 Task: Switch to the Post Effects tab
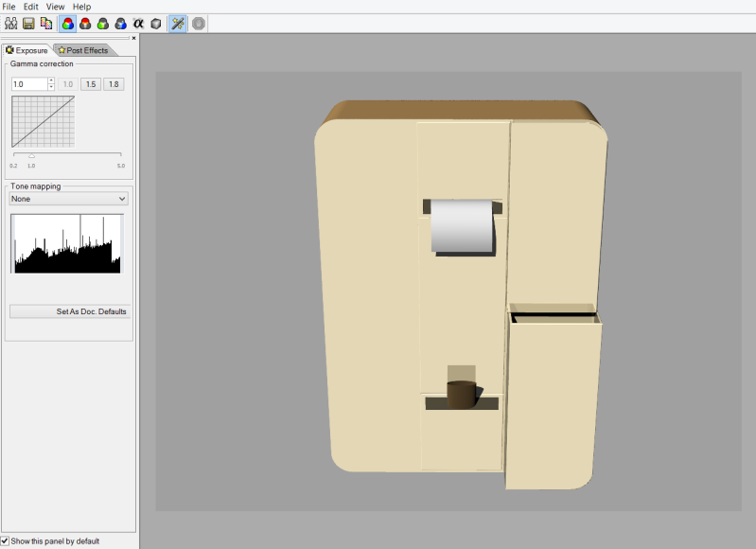tap(83, 50)
